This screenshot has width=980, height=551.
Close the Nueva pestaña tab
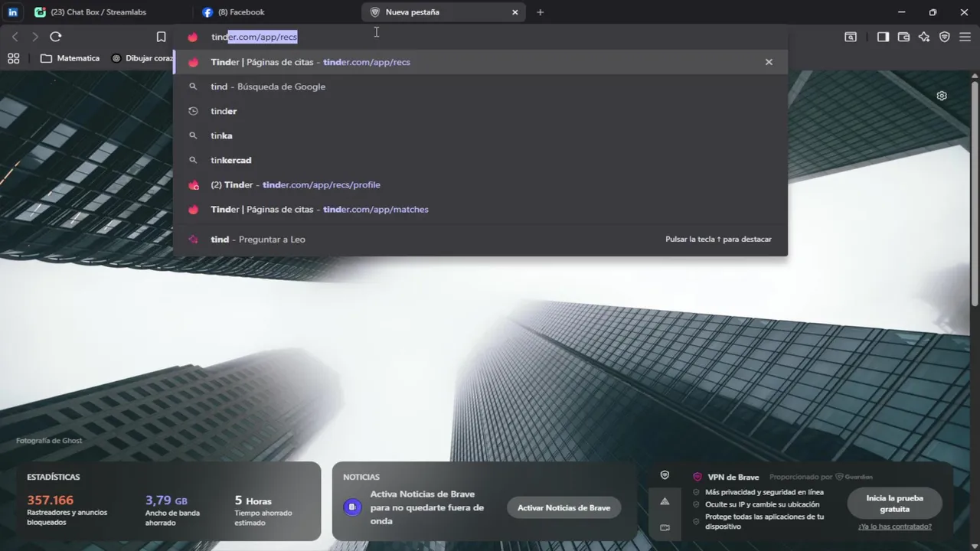(x=515, y=12)
